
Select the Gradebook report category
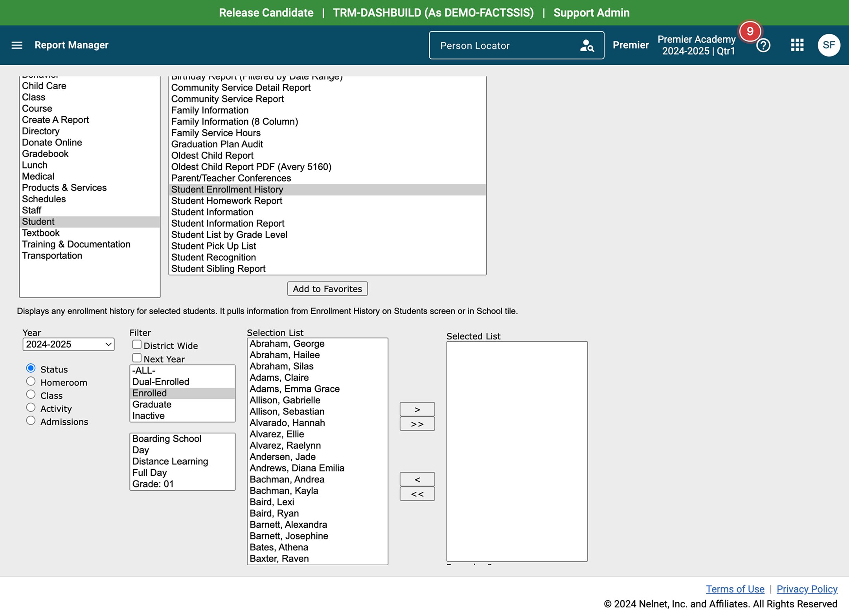pyautogui.click(x=45, y=154)
